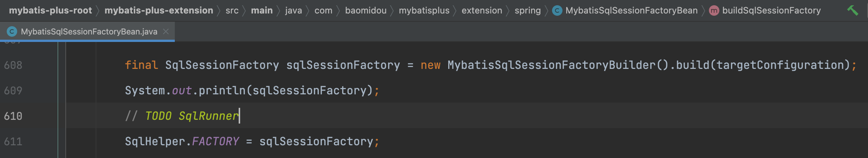Viewport: 868px width, 158px height.
Task: Click the buildSqlSessionFactory breadcrumb label
Action: coord(771,10)
